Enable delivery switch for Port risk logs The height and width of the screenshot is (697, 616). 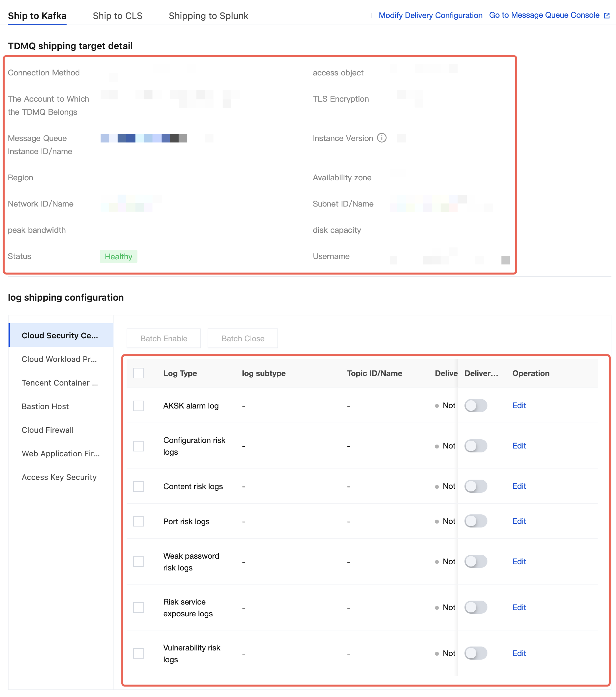coord(476,521)
